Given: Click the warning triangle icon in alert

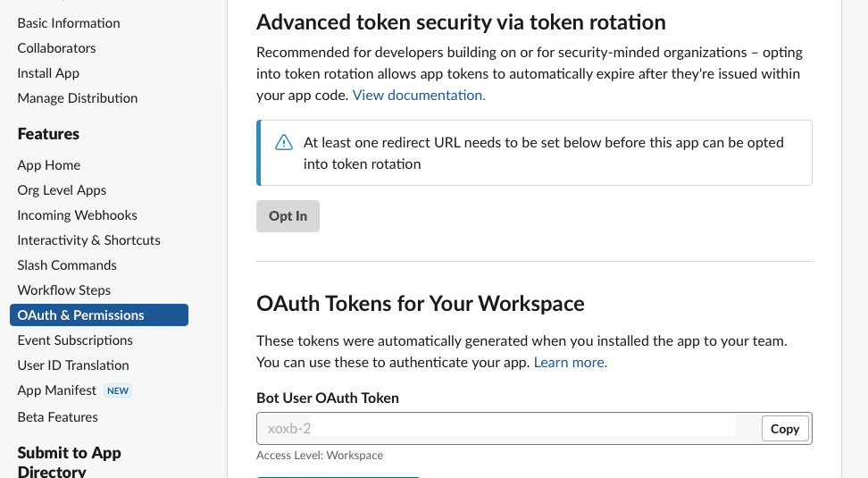Looking at the screenshot, I should 284,143.
